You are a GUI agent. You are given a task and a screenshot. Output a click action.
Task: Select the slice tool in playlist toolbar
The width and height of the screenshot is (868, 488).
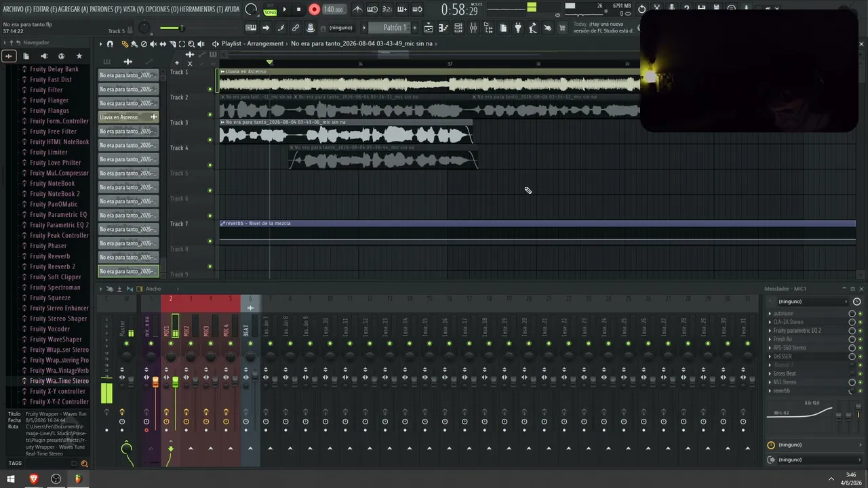coord(172,44)
